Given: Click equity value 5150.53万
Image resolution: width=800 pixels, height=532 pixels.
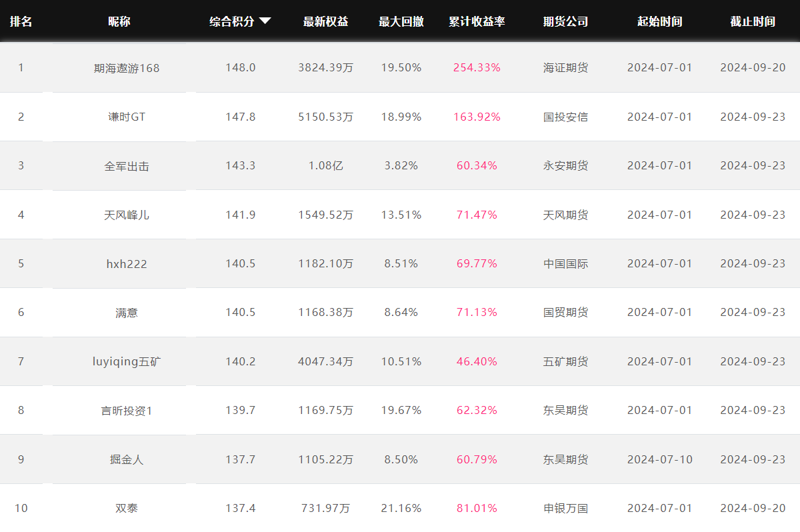Looking at the screenshot, I should (x=325, y=117).
